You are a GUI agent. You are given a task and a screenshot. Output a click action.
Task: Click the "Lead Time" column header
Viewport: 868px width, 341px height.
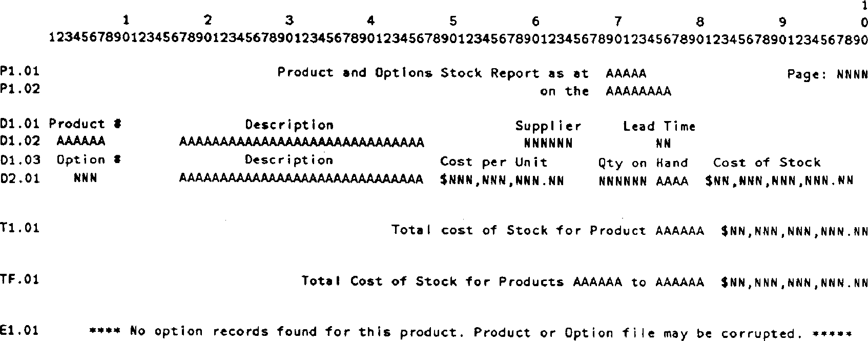click(x=659, y=126)
